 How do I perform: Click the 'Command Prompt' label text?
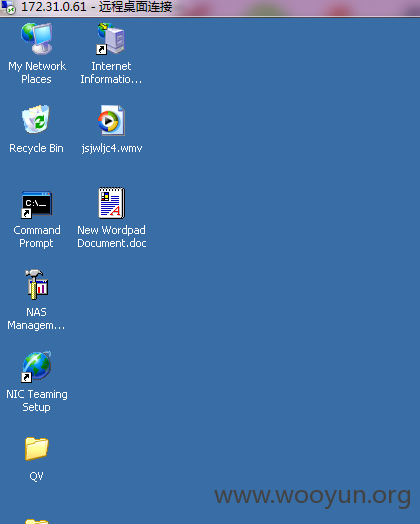(x=37, y=237)
